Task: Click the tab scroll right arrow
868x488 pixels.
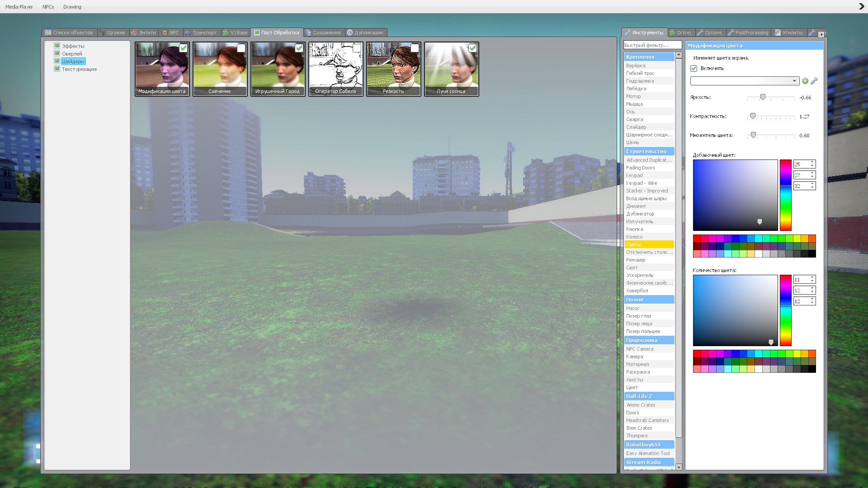Action: (821, 34)
